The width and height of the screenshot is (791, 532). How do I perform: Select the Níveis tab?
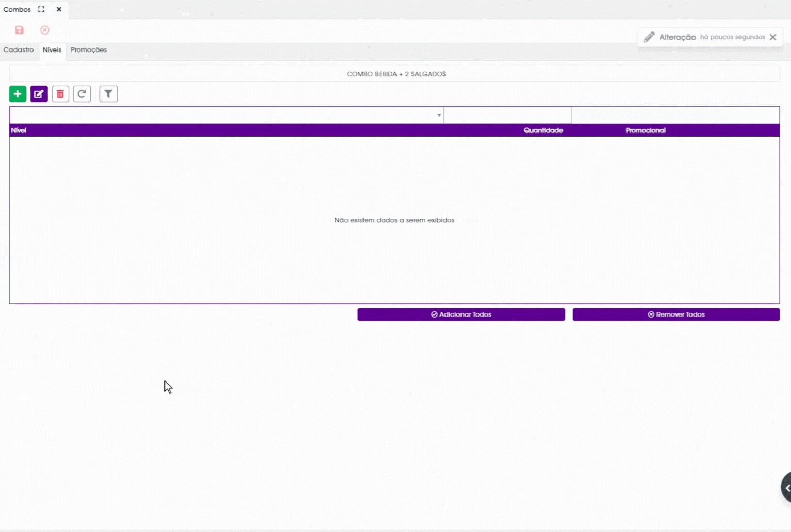(x=52, y=50)
